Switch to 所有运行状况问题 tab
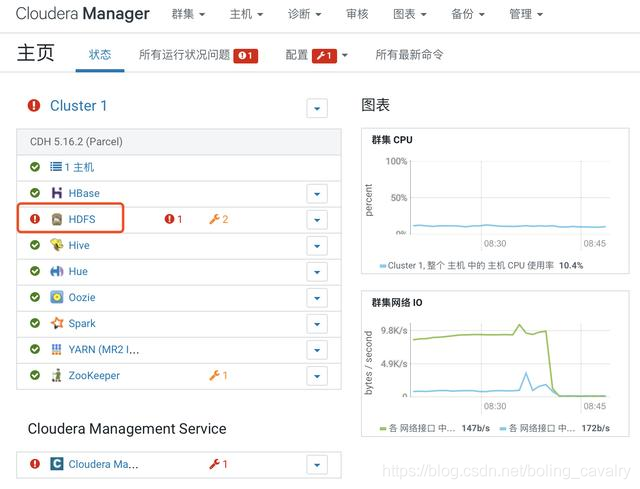 [x=198, y=55]
